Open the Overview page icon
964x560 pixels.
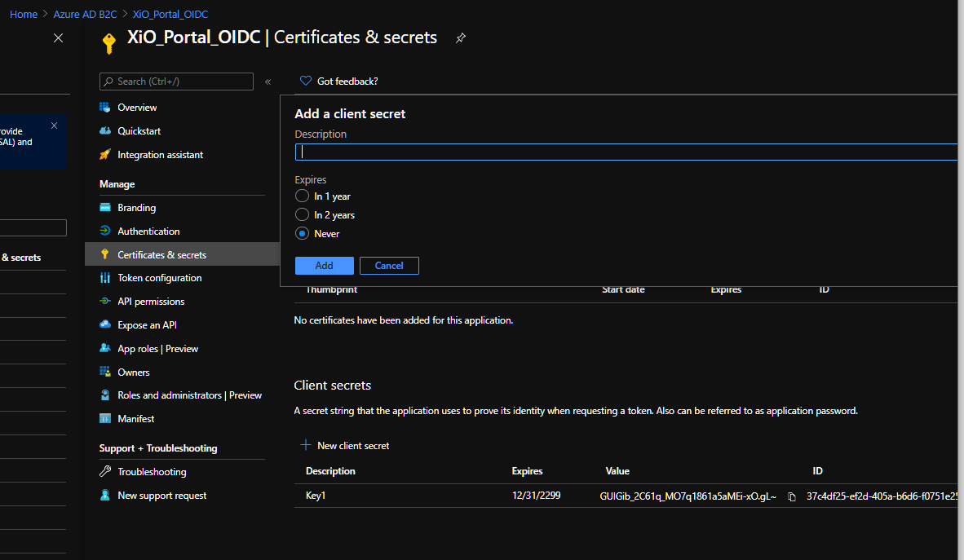(x=105, y=107)
